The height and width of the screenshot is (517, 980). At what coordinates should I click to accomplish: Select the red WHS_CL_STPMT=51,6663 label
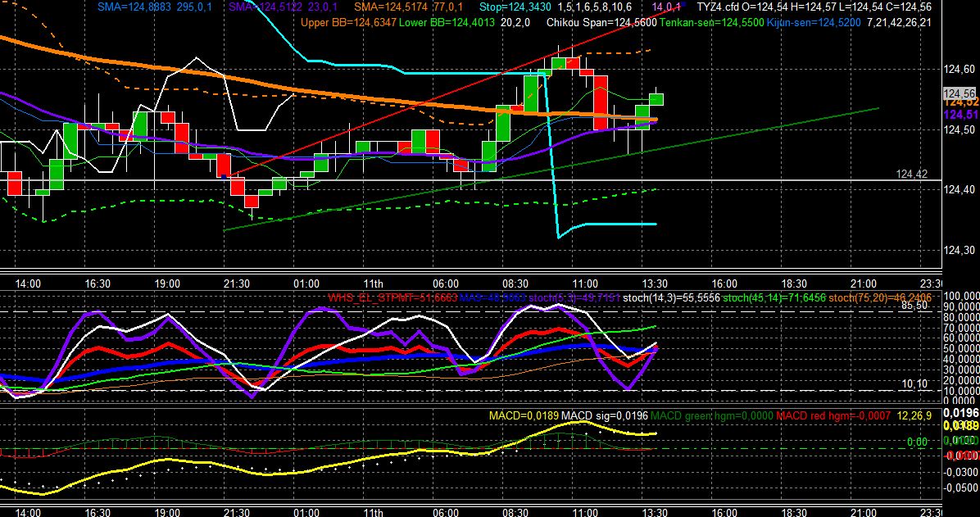392,298
